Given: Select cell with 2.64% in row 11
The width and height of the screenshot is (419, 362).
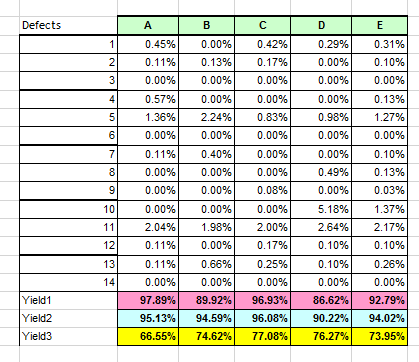Looking at the screenshot, I should point(321,227).
